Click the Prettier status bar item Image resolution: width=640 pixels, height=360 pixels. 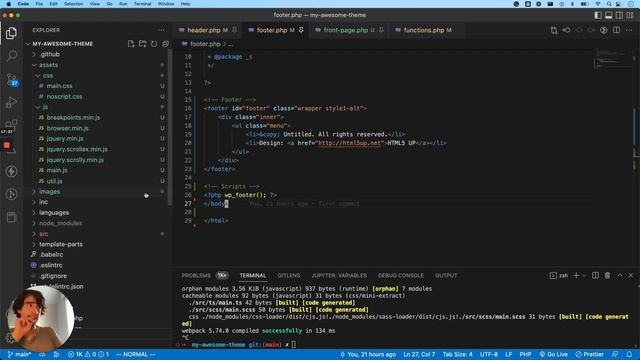(x=589, y=354)
